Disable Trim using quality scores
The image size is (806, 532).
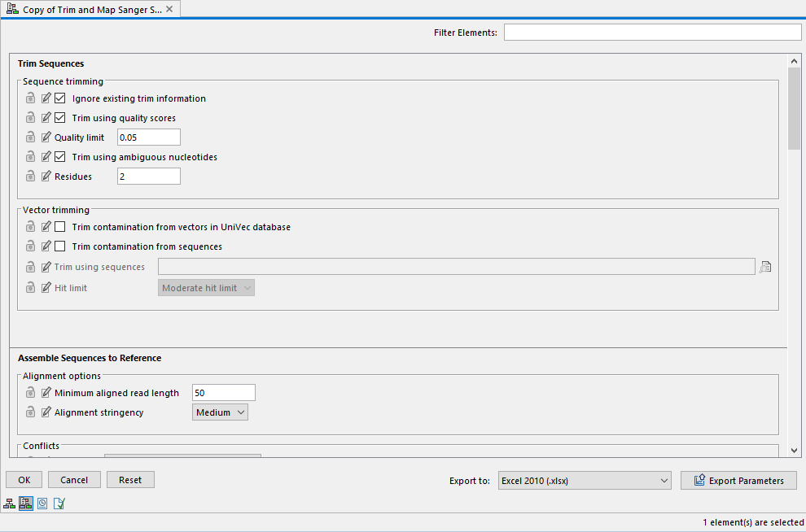pos(59,117)
